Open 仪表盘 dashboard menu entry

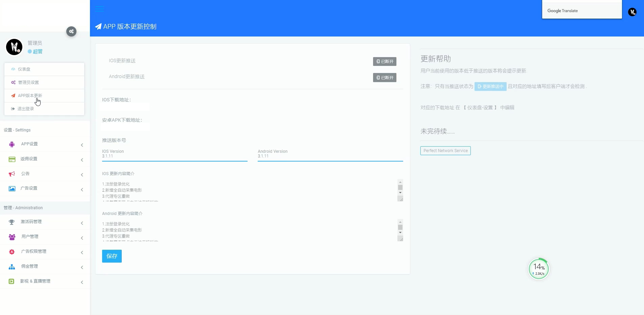tap(44, 69)
